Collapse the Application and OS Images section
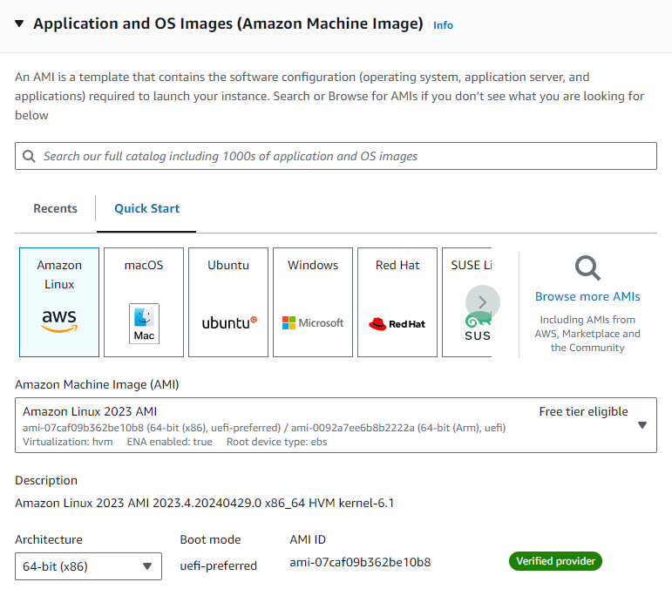The width and height of the screenshot is (672, 616). point(19,24)
